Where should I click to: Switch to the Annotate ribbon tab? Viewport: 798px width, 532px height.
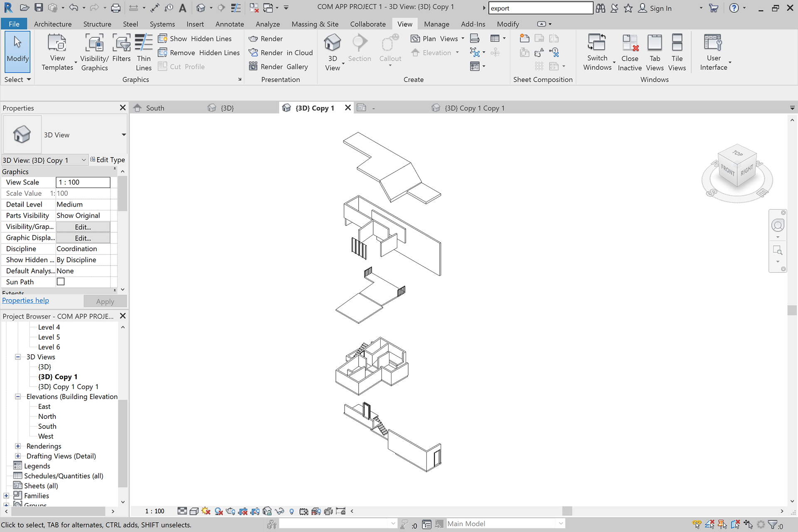pyautogui.click(x=229, y=24)
